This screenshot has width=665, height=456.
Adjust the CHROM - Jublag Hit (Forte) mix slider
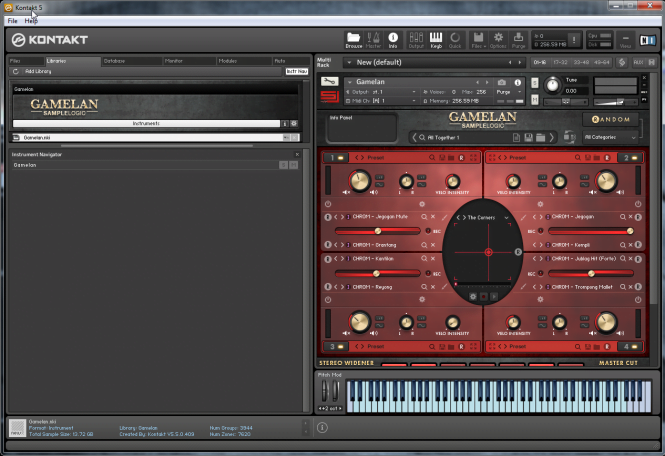(x=591, y=274)
